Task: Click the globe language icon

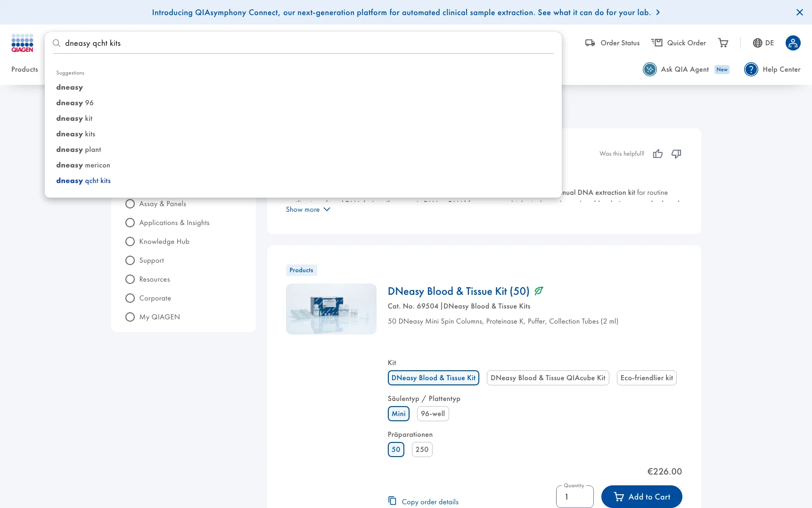Action: [757, 43]
